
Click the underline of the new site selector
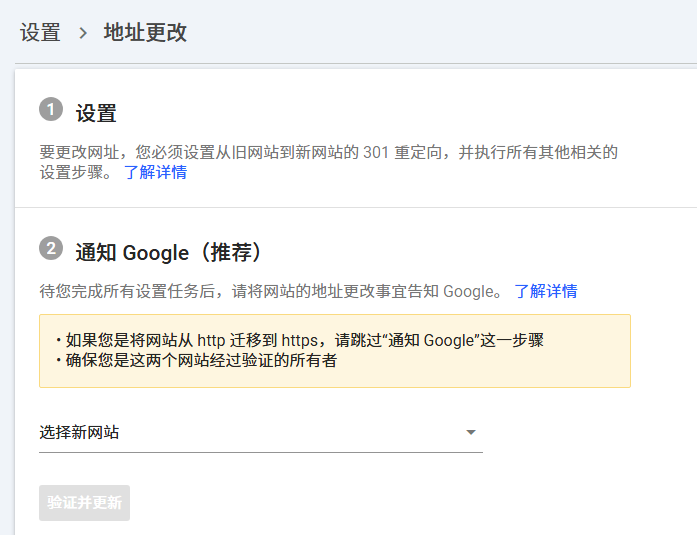click(260, 452)
